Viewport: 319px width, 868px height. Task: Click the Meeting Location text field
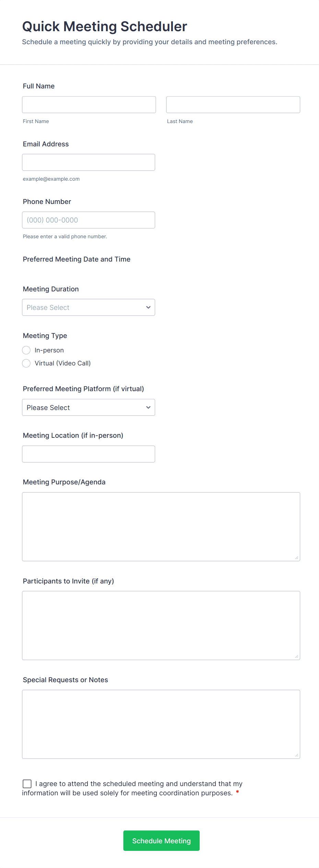pos(88,454)
